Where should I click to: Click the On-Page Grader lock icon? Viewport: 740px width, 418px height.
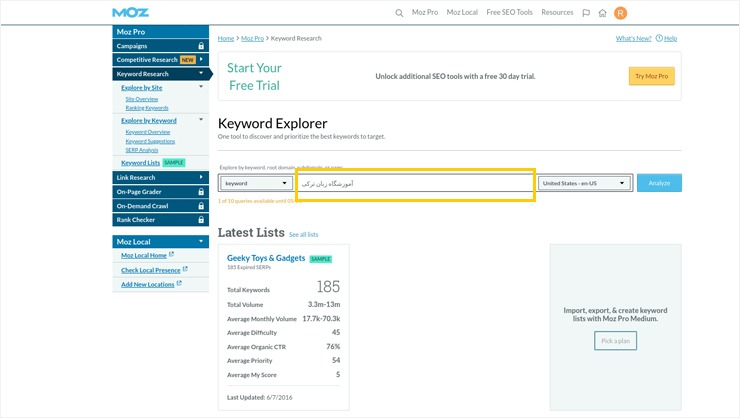pyautogui.click(x=201, y=192)
